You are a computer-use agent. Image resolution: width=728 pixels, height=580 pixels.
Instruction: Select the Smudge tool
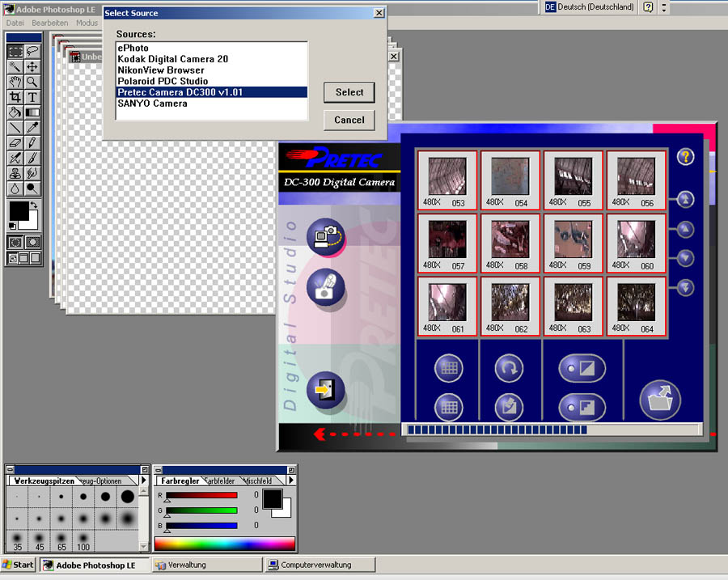coord(32,173)
